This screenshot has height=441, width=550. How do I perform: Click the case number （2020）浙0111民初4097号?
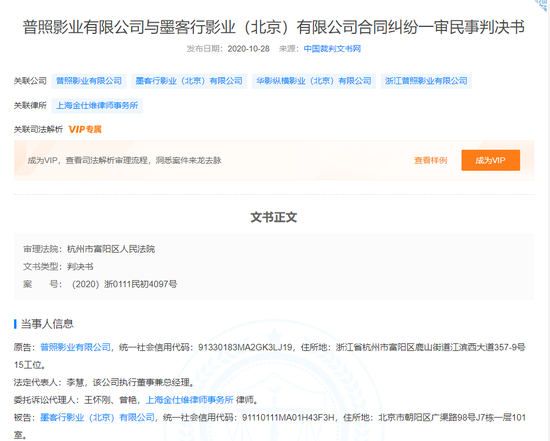coord(124,284)
